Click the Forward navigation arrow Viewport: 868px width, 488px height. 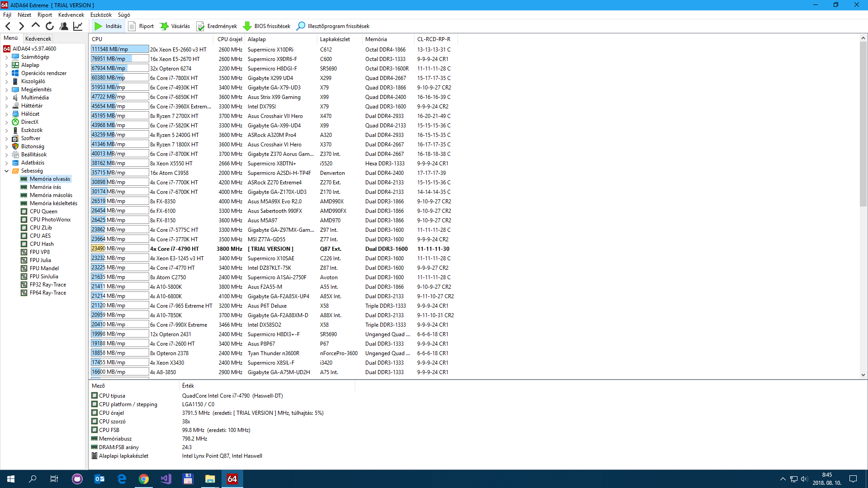21,26
